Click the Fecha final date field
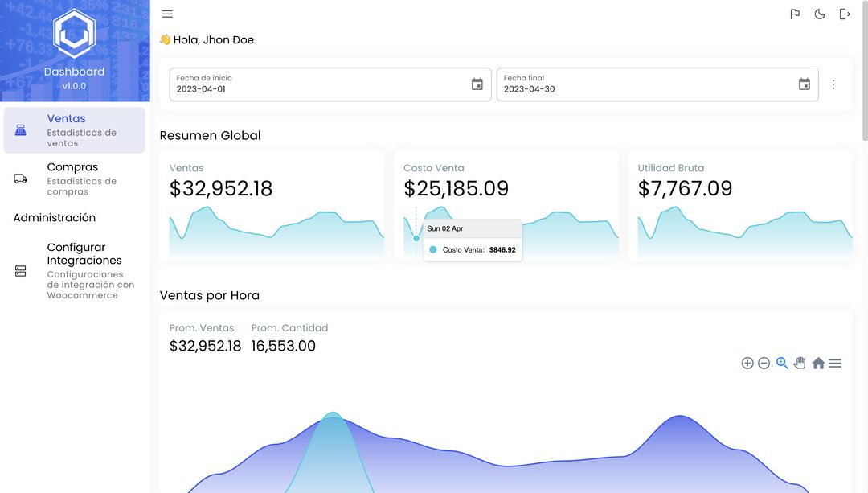 [x=657, y=84]
